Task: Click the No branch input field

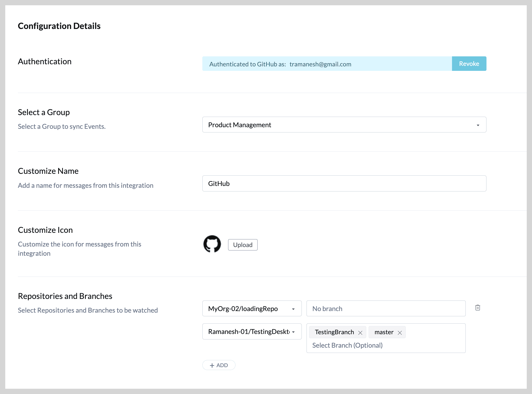Action: coord(386,308)
